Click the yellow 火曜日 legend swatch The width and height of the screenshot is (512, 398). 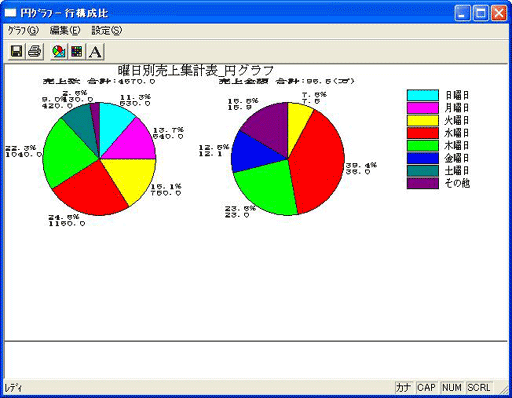tap(422, 120)
